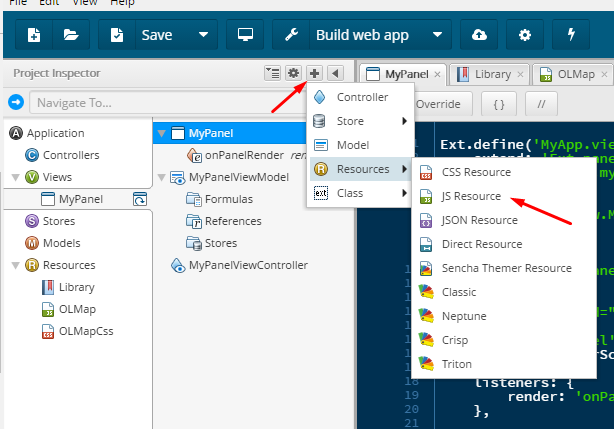Click the cloud upload publish icon
Image resolution: width=614 pixels, height=429 pixels.
pyautogui.click(x=479, y=35)
